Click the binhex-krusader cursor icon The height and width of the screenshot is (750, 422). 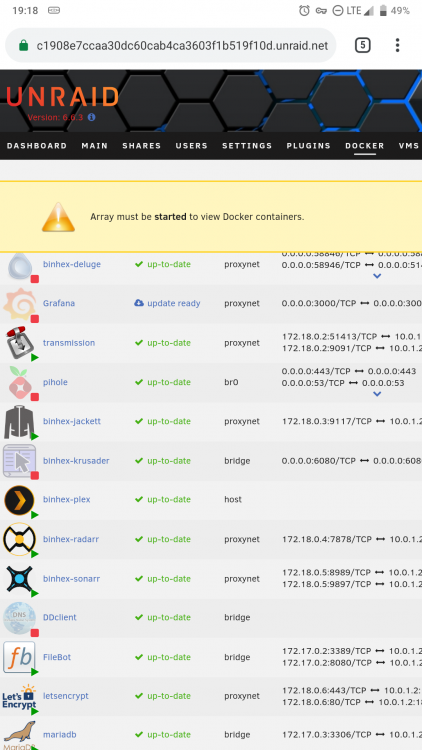19,461
